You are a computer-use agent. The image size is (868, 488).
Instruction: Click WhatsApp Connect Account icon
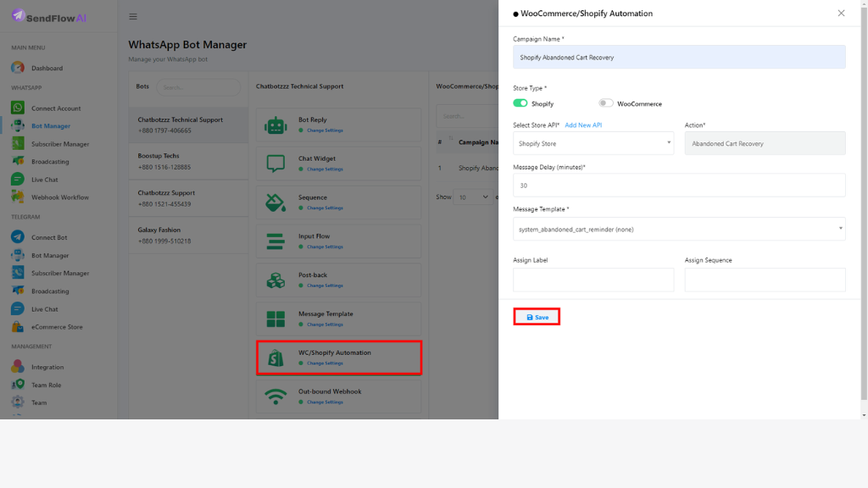[x=18, y=108]
